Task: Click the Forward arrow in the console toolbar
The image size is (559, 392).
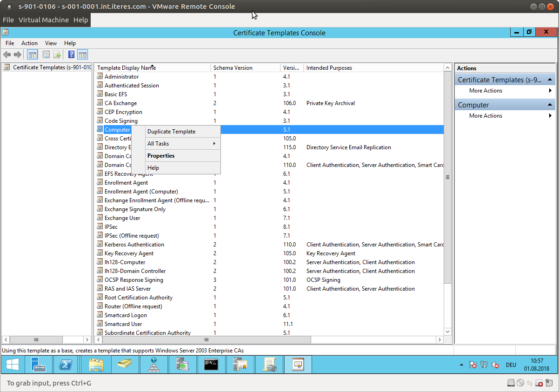Action: 18,55
